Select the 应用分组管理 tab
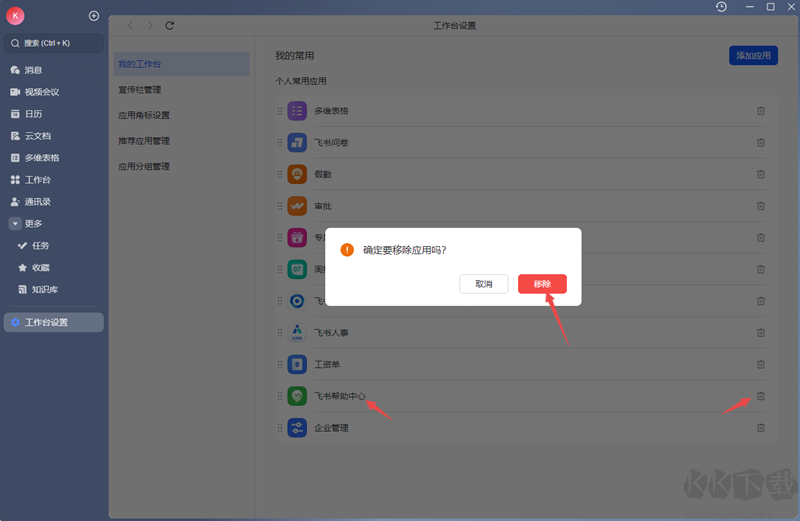The height and width of the screenshot is (521, 800). (x=181, y=166)
